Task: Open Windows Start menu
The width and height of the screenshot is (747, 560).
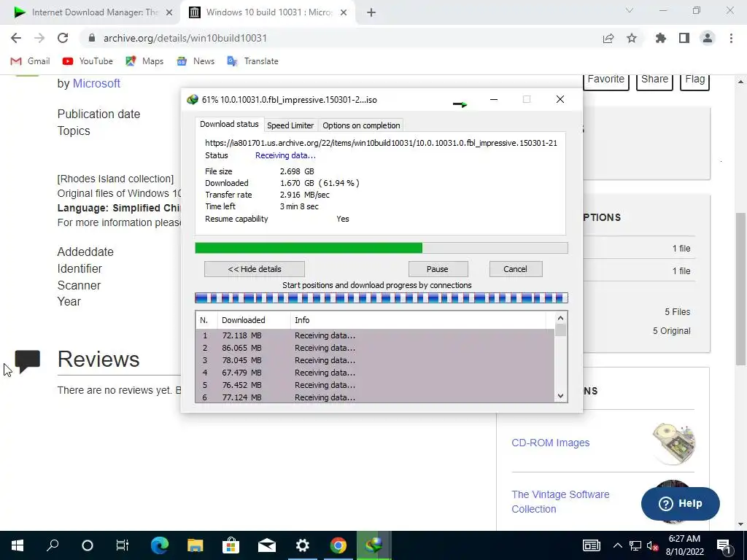Action: [18, 545]
